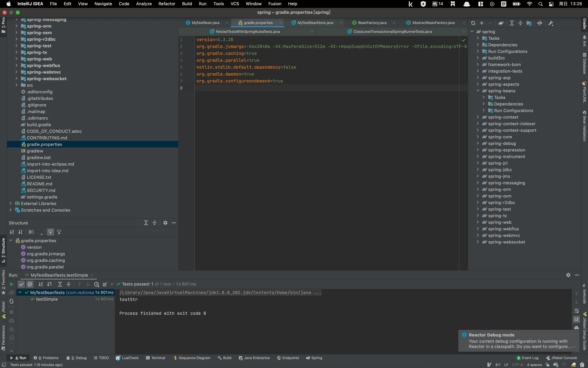Rerun MyTestBeanTests with green play button
The width and height of the screenshot is (588, 368).
coord(11,284)
